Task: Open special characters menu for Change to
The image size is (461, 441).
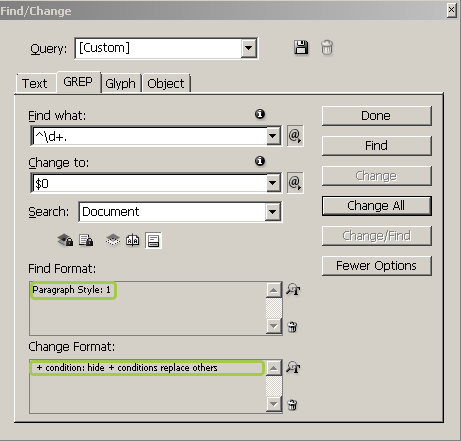Action: click(x=295, y=183)
